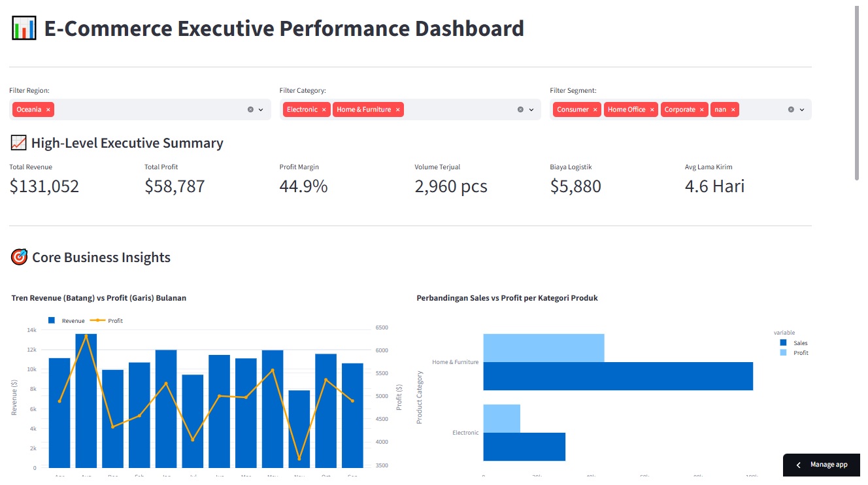The height and width of the screenshot is (485, 868).
Task: Open the Manage app button
Action: 822,465
